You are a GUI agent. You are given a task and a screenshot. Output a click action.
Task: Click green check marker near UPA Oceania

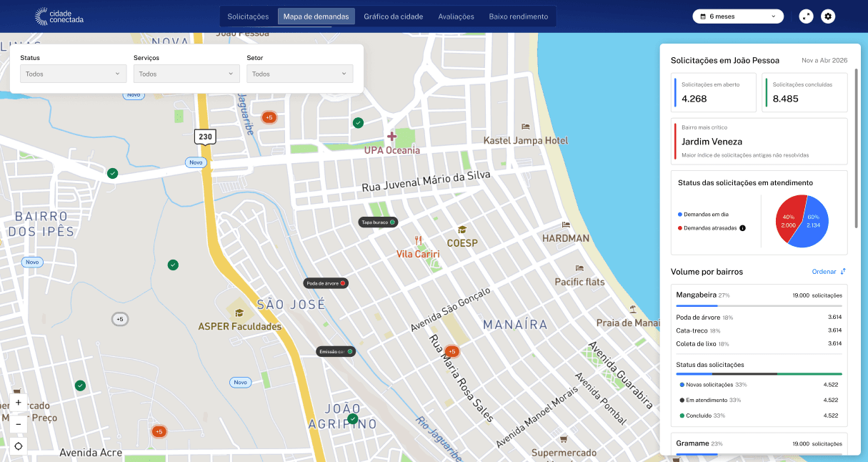tap(358, 123)
